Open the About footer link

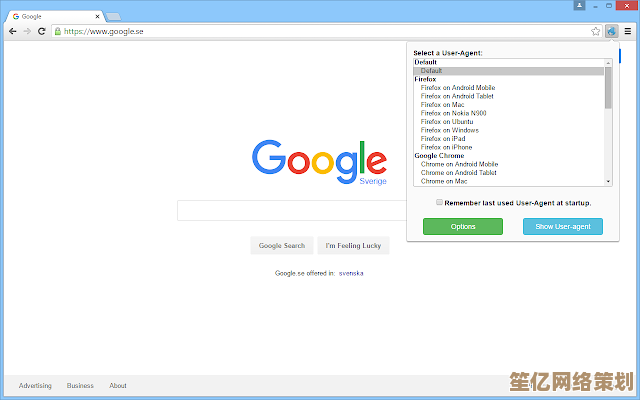coord(118,386)
